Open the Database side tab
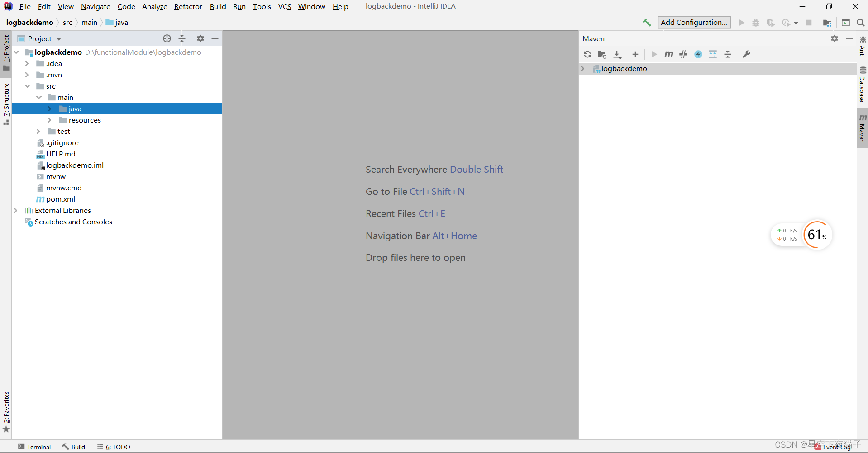 click(x=862, y=85)
